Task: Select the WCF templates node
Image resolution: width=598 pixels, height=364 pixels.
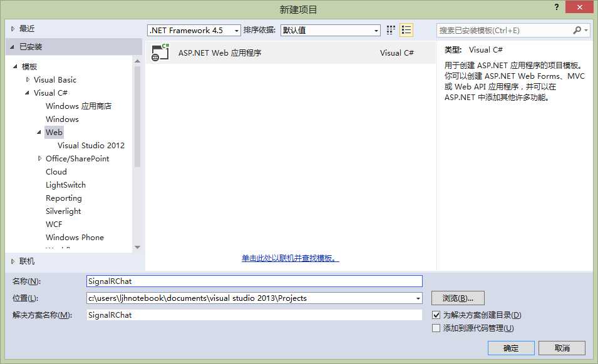Action: pyautogui.click(x=54, y=225)
